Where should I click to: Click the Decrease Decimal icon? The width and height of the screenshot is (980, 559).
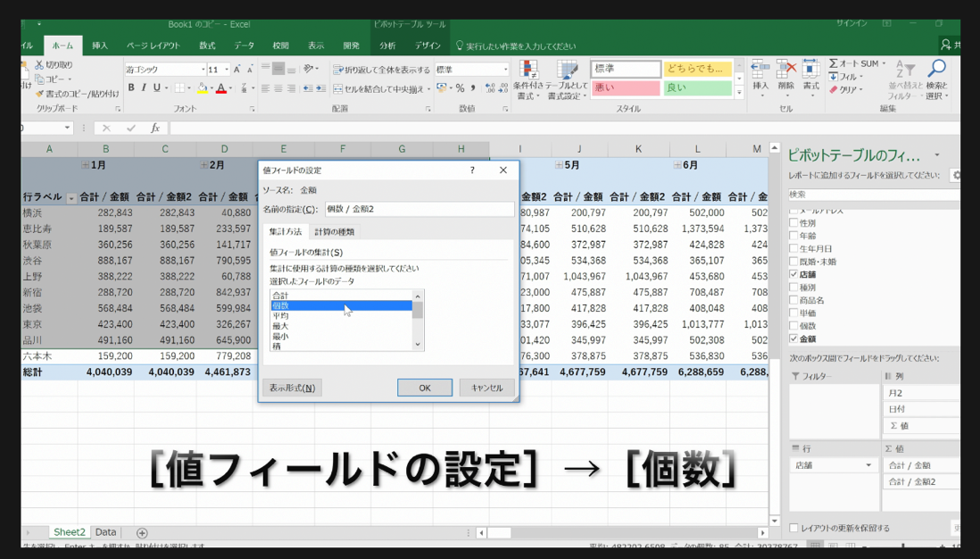click(x=502, y=88)
